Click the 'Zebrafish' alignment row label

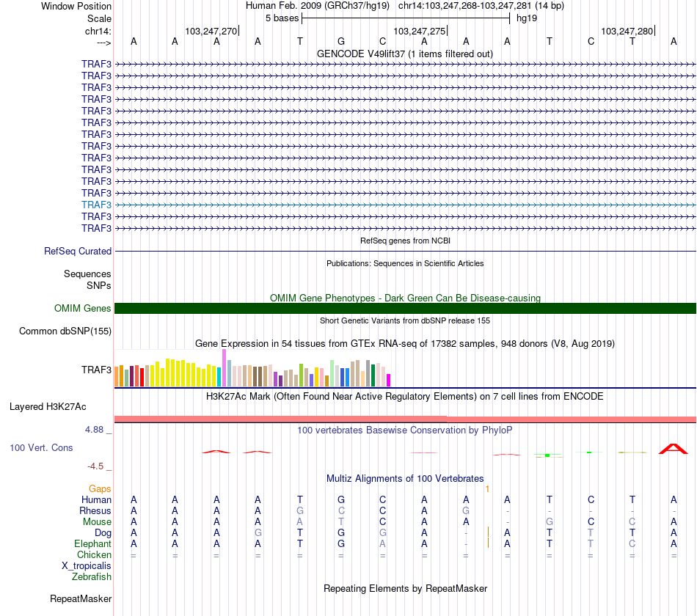point(92,577)
